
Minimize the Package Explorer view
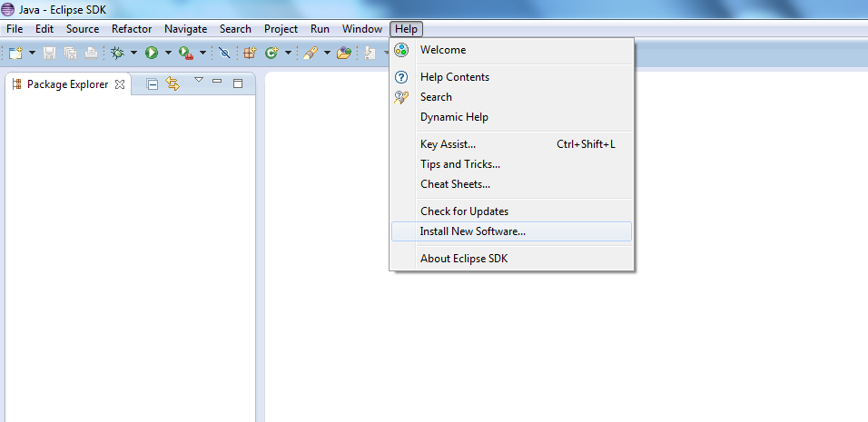[x=217, y=82]
